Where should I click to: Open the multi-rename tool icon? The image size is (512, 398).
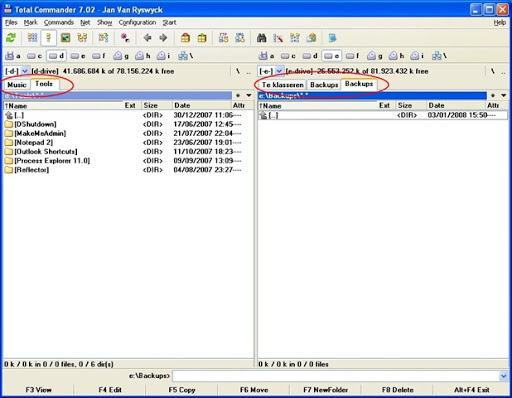coord(278,38)
